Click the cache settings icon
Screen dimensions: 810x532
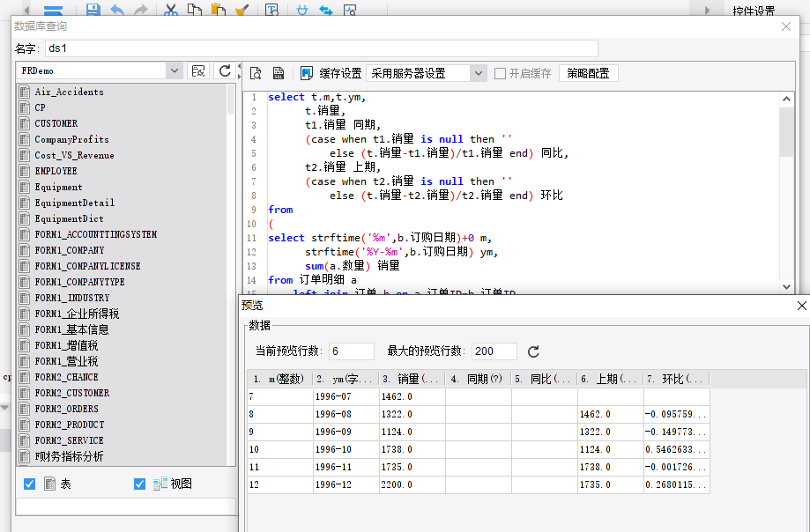[x=307, y=73]
